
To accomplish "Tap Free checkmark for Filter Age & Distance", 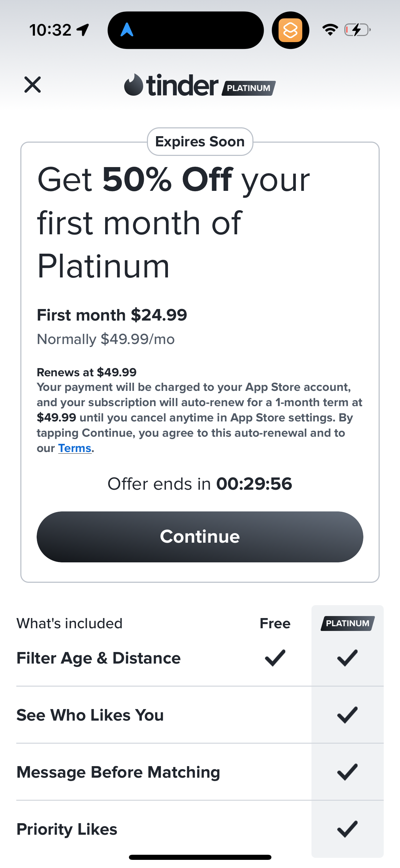I will [275, 658].
